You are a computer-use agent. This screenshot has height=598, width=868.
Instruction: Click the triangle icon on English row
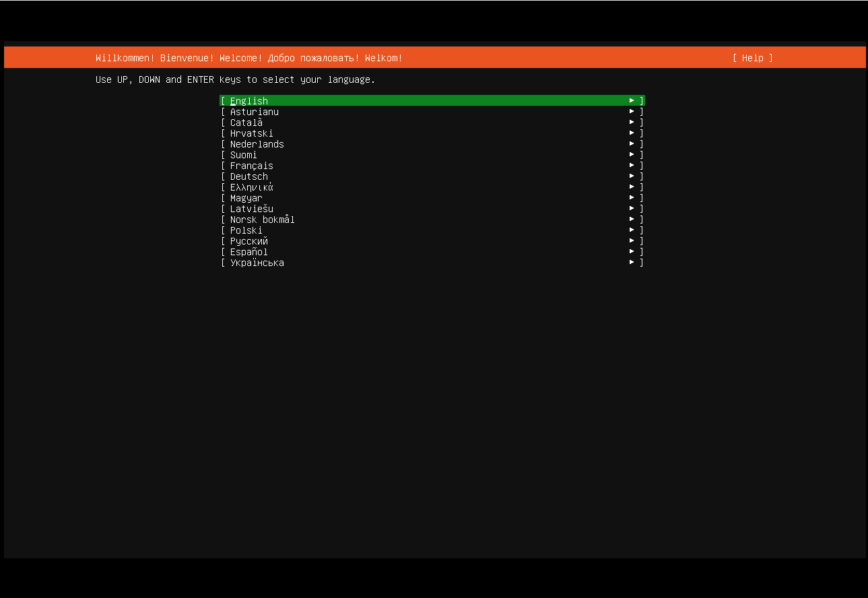[632, 101]
